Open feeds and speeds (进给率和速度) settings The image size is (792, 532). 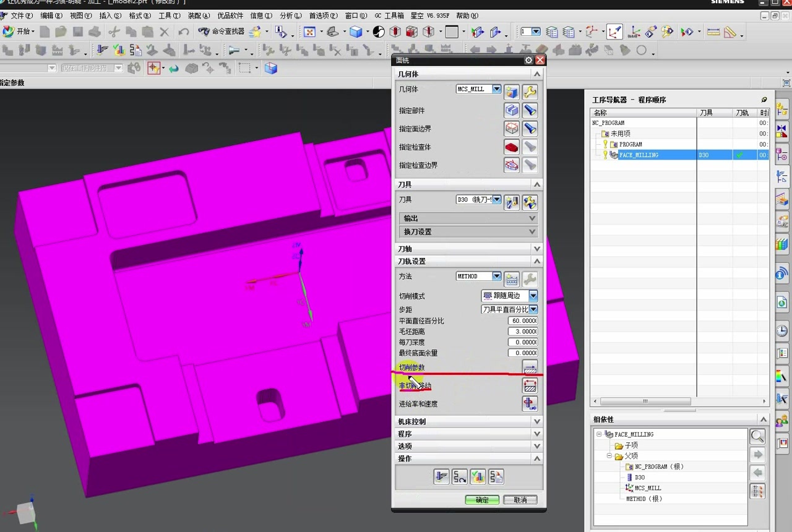(530, 404)
